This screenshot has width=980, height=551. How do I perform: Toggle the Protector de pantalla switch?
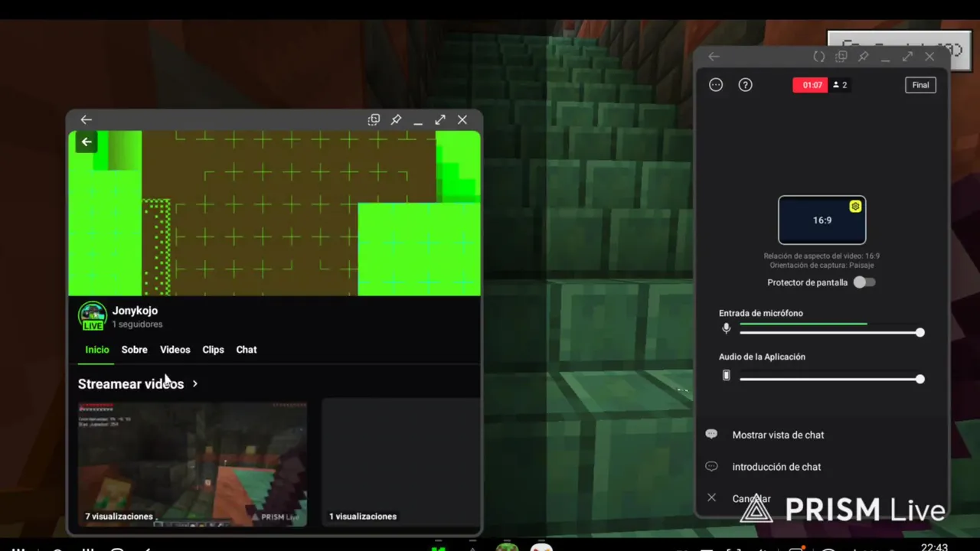[864, 282]
